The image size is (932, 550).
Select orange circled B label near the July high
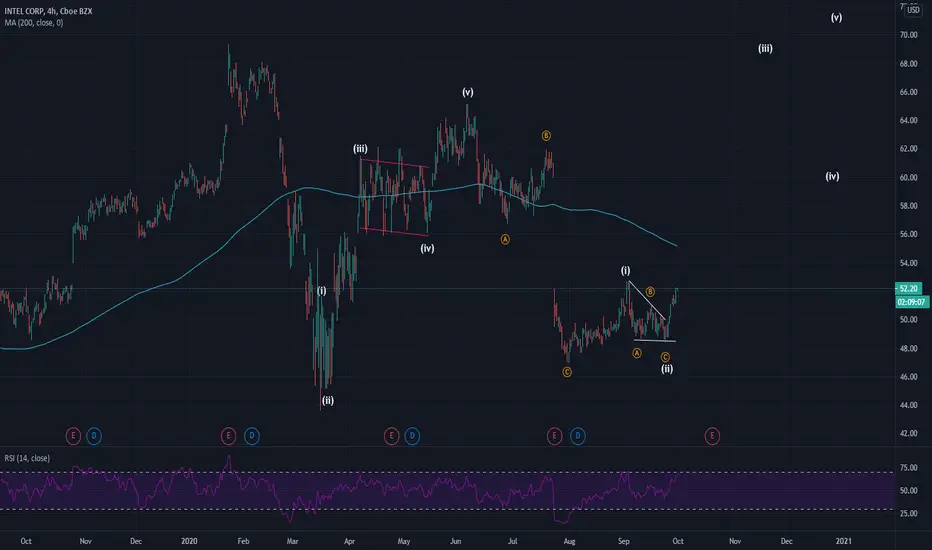pyautogui.click(x=546, y=136)
